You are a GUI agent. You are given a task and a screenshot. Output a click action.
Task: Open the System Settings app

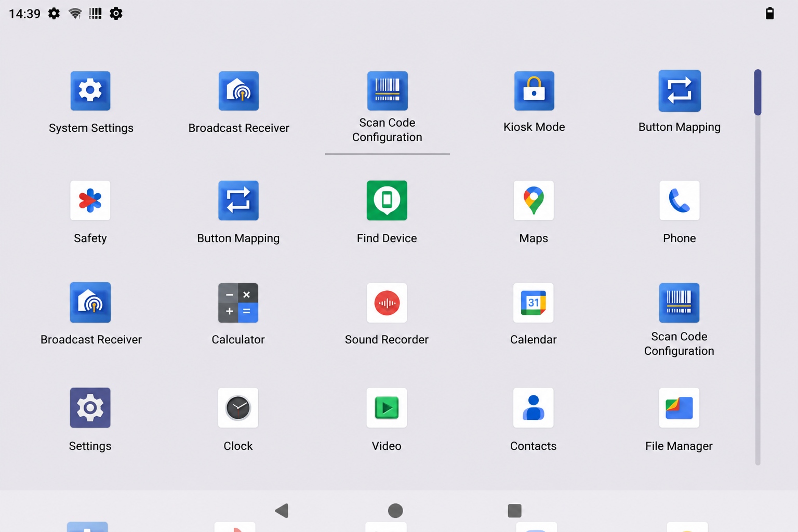point(90,91)
